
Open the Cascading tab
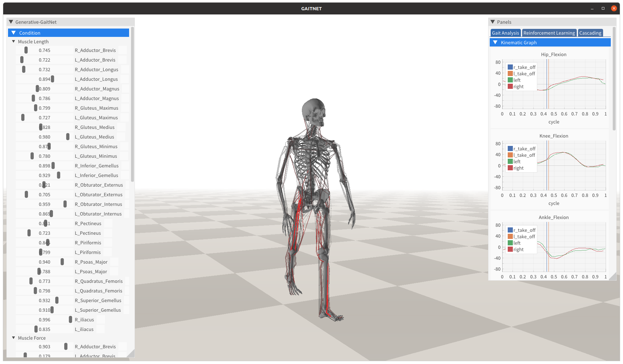[590, 33]
